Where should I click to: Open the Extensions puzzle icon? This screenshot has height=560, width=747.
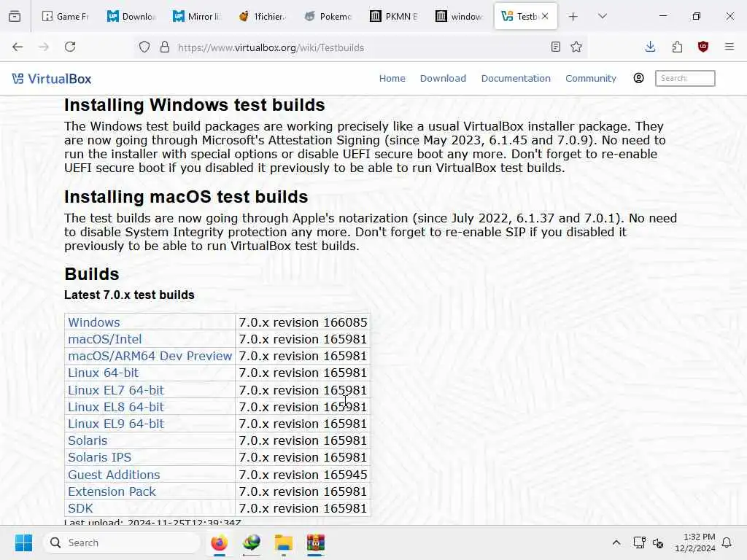pos(677,47)
